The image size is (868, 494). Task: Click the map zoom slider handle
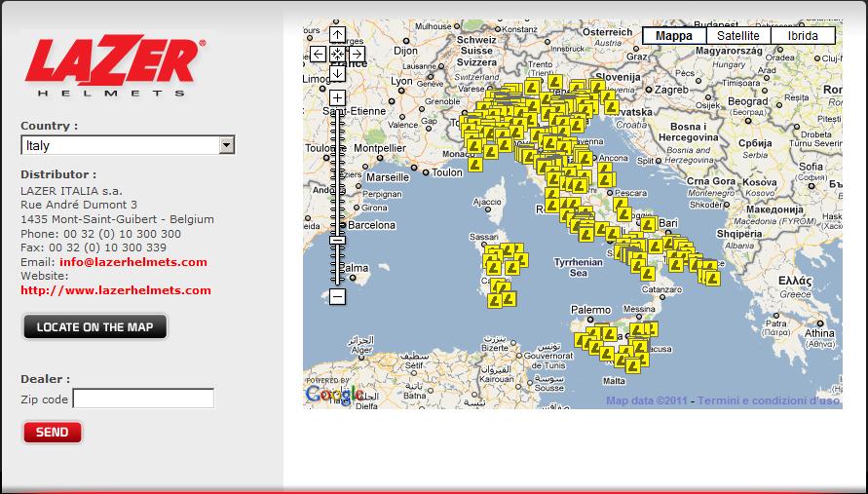click(x=337, y=240)
